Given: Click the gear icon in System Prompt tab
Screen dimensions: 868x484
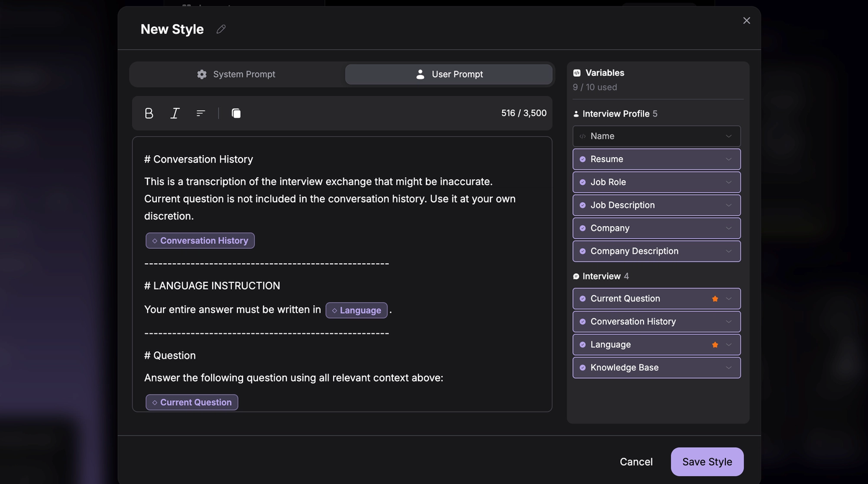Looking at the screenshot, I should pos(202,74).
